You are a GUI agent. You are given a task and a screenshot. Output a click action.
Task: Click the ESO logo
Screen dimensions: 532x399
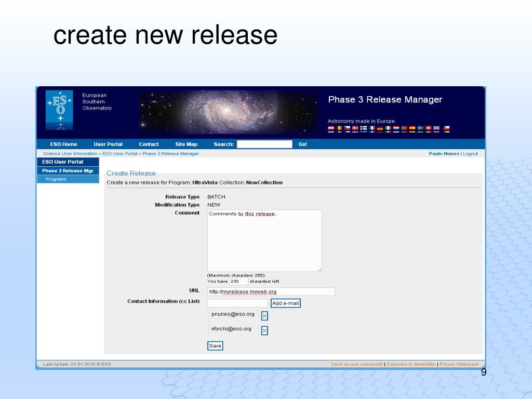tap(59, 110)
